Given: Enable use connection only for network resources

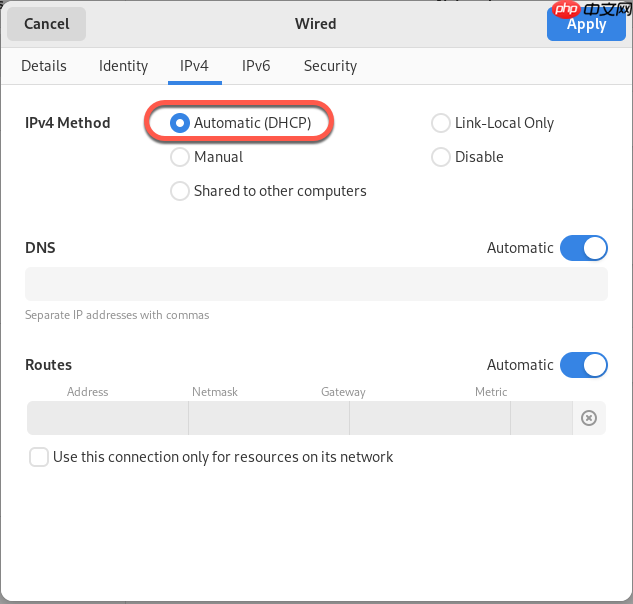Looking at the screenshot, I should 39,457.
